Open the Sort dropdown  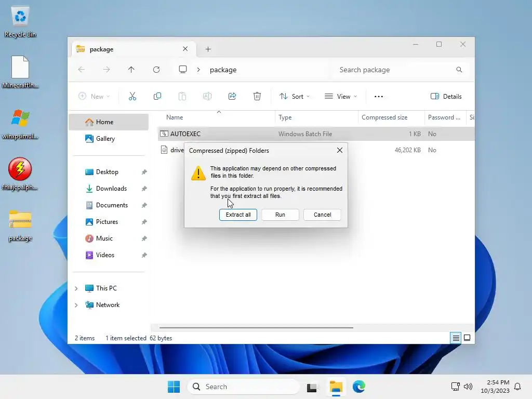(295, 96)
